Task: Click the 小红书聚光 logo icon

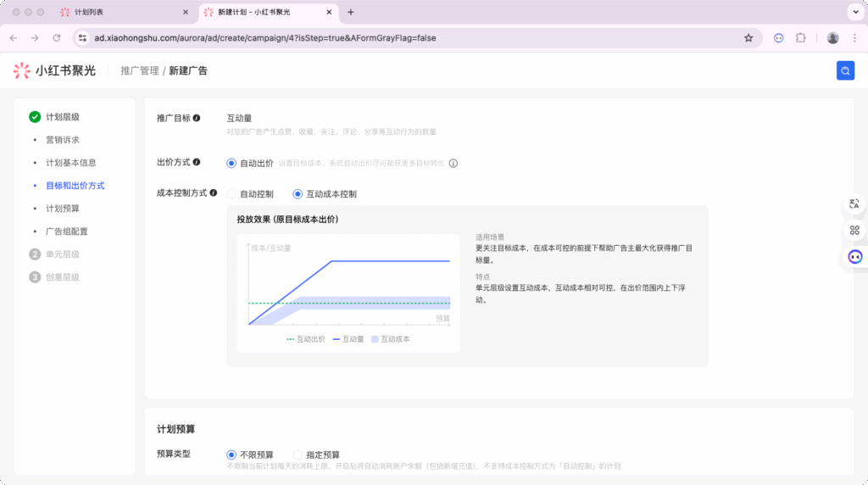Action: (21, 71)
